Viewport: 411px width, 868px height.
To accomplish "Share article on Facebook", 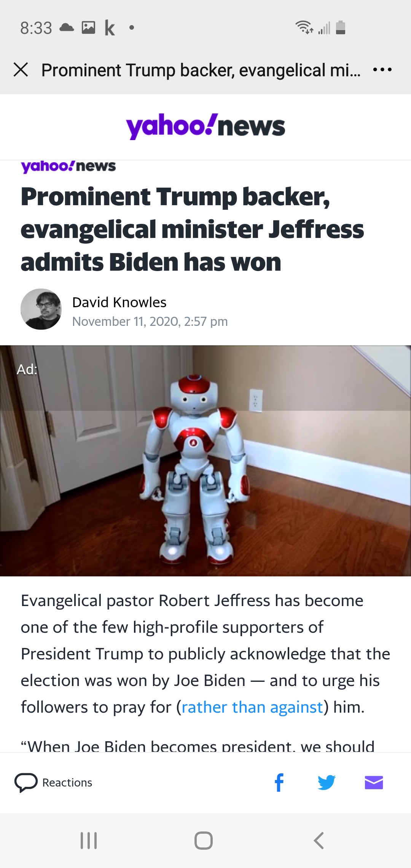I will (279, 783).
